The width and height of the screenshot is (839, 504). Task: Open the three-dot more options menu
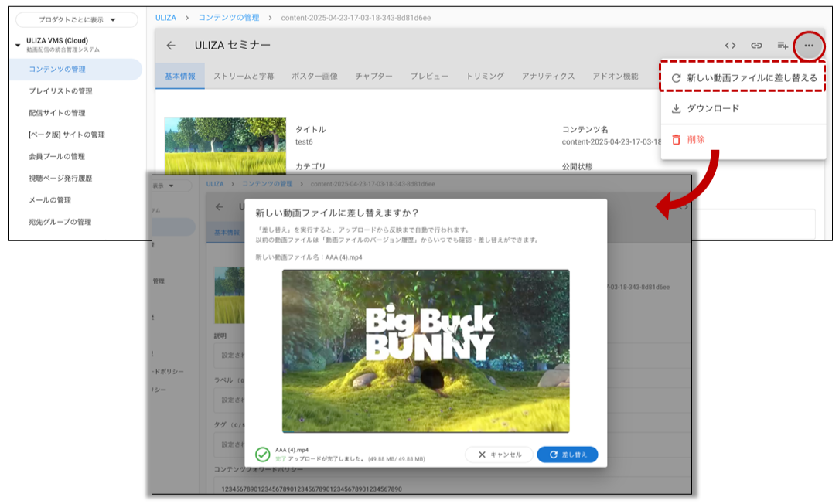pyautogui.click(x=809, y=46)
